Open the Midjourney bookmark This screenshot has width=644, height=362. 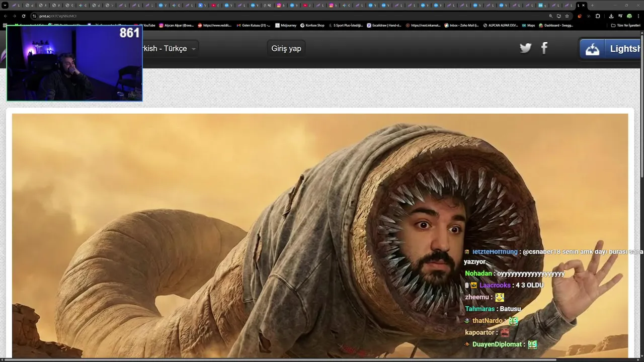coord(286,25)
